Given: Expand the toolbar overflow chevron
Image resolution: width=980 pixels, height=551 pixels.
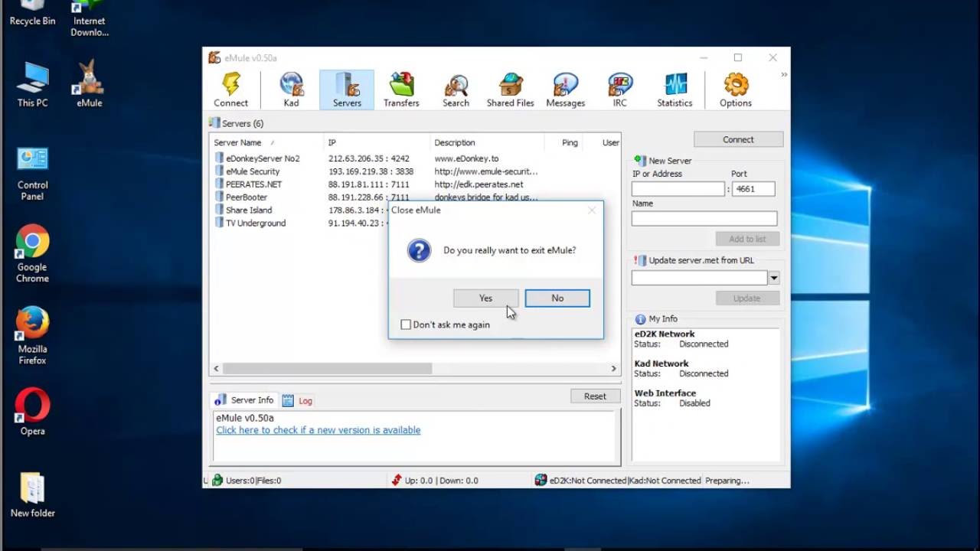Looking at the screenshot, I should coord(784,75).
